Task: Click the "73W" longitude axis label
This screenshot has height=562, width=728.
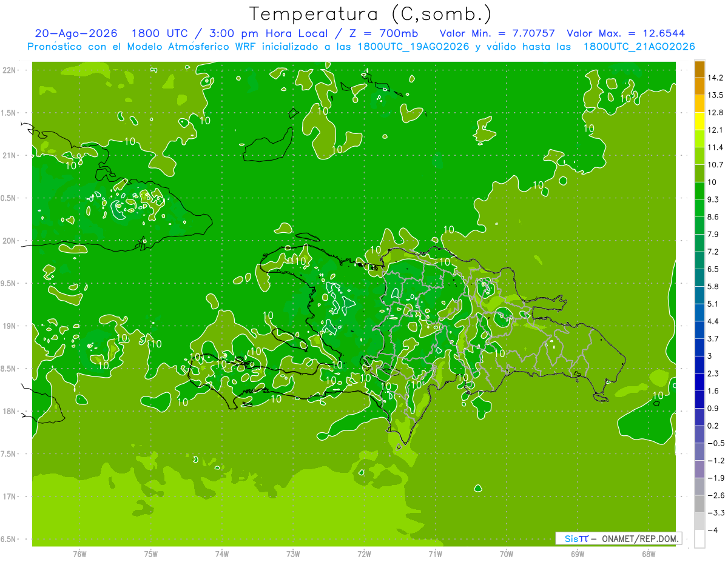Action: 293,554
